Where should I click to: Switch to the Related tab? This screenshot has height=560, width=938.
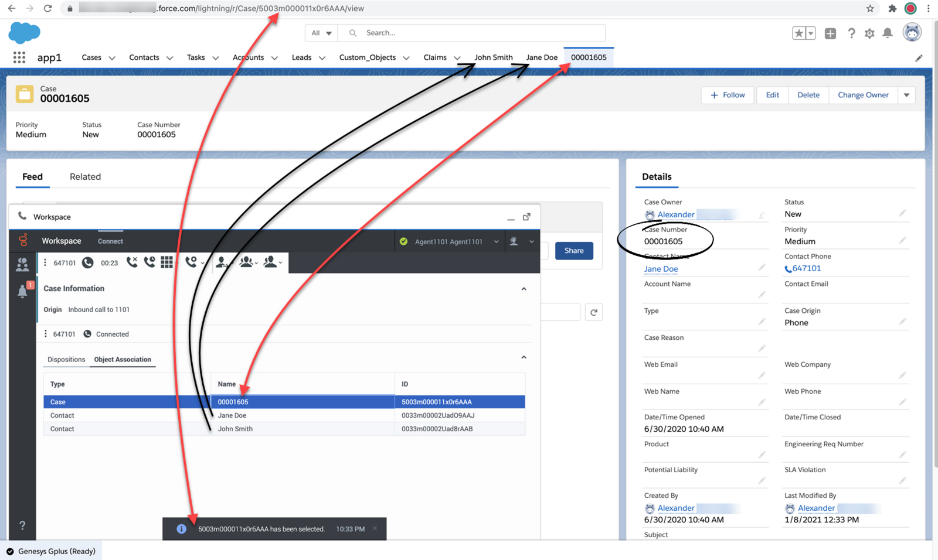[x=85, y=177]
